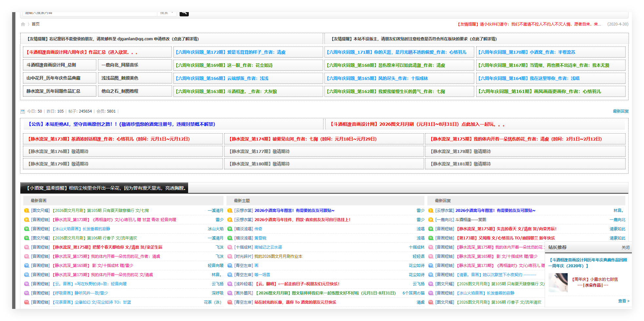This screenshot has width=644, height=321.
Task: Click the recommended post portrait thumbnail
Action: [x=558, y=282]
